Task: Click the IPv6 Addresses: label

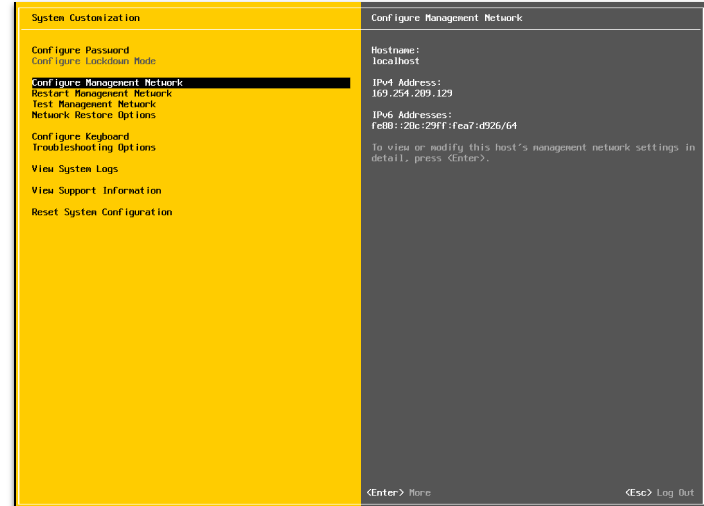Action: point(412,115)
